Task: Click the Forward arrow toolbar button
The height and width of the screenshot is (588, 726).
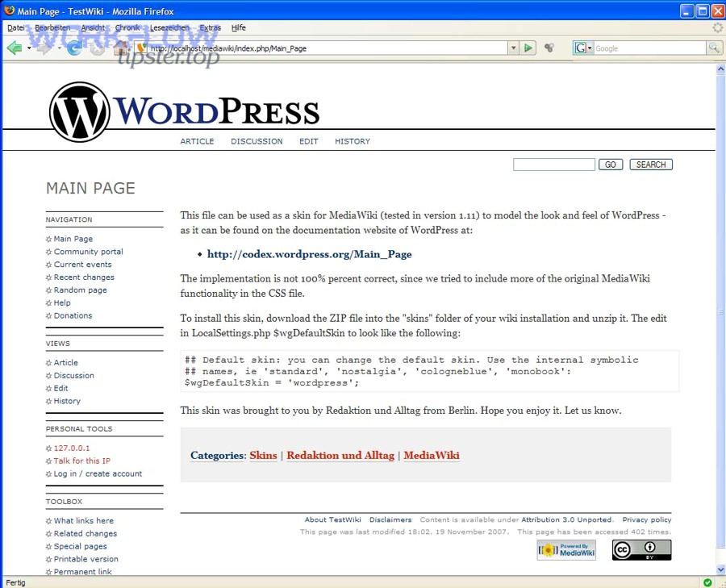Action: click(44, 48)
